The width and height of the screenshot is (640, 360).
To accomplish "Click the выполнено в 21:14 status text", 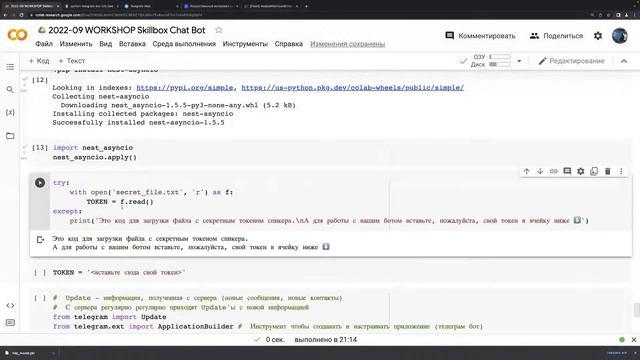I will point(326,340).
